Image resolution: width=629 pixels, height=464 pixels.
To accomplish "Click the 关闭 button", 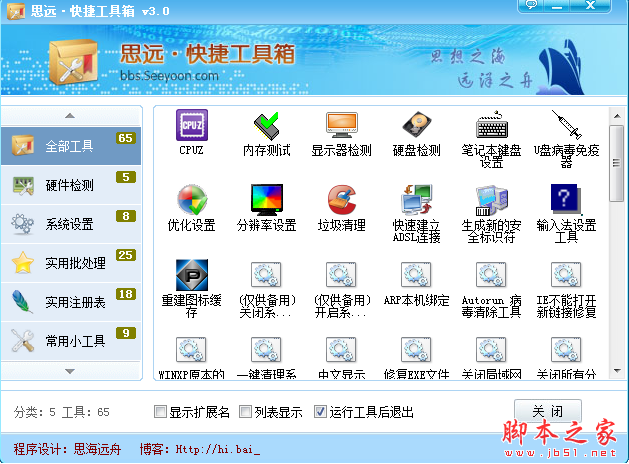I will [548, 411].
